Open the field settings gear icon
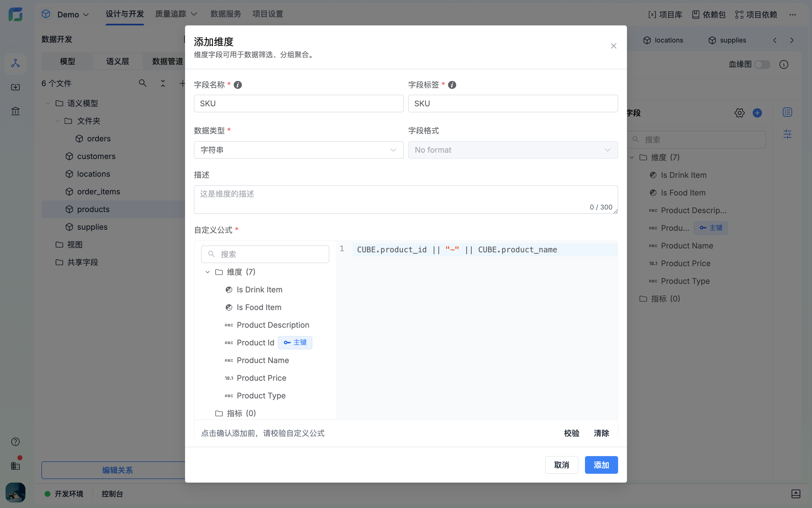The width and height of the screenshot is (812, 508). pos(739,113)
